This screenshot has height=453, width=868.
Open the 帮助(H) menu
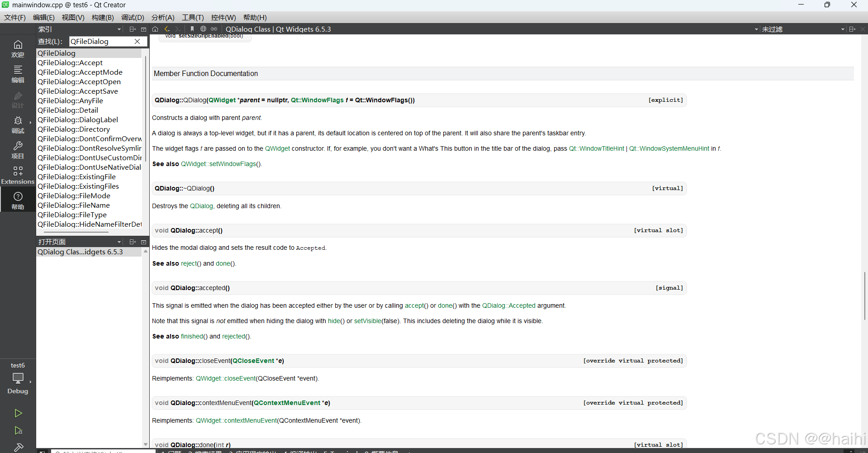pyautogui.click(x=255, y=17)
